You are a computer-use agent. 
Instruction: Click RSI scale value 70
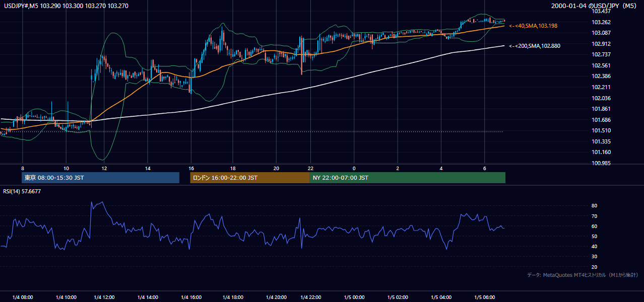(595, 216)
